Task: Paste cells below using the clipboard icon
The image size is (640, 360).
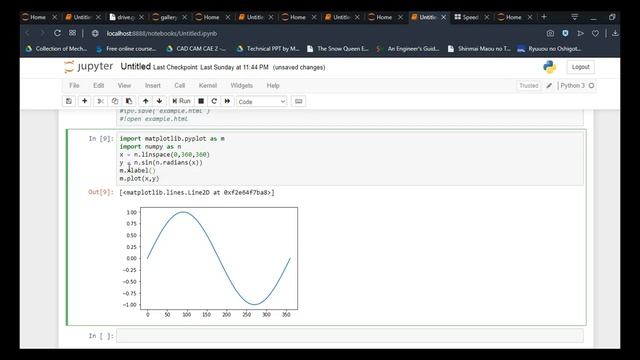Action: (129, 101)
